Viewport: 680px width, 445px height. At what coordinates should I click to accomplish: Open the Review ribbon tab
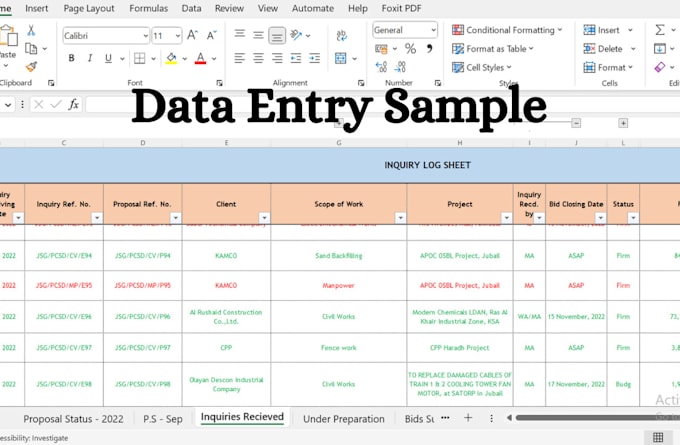click(x=229, y=8)
